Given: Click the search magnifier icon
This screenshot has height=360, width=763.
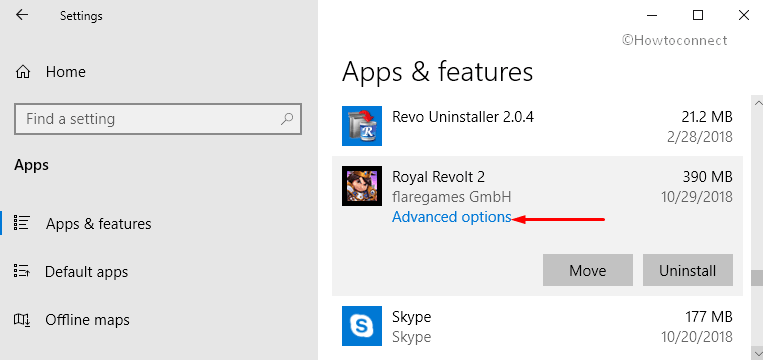Looking at the screenshot, I should 287,118.
